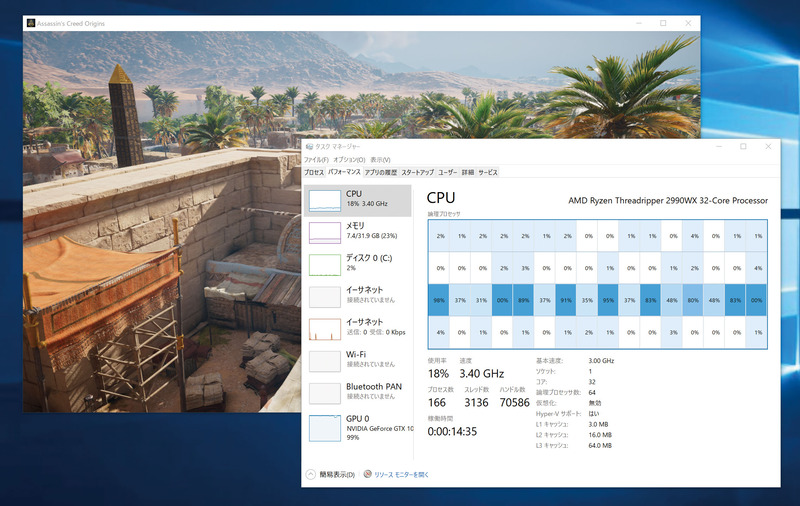The image size is (800, 506).
Task: Click the resource monitor icon
Action: (367, 474)
